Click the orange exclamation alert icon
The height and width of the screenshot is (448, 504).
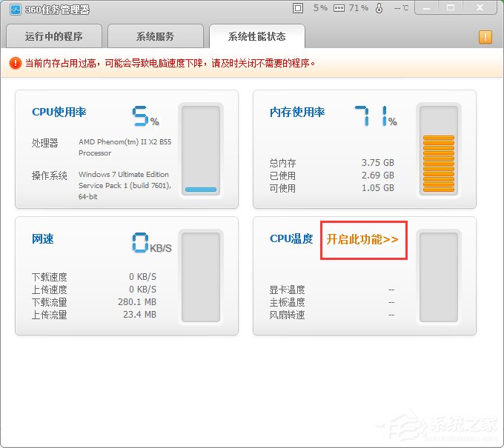point(485,36)
